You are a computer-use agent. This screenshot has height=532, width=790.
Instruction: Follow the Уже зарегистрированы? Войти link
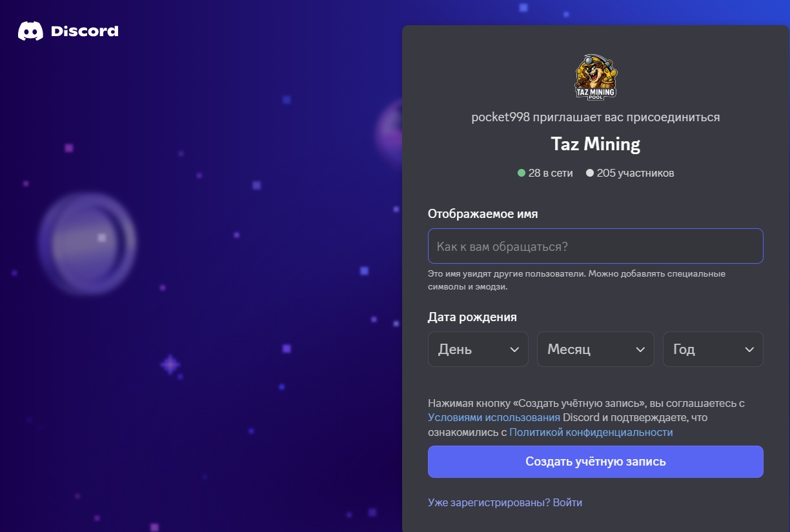click(x=505, y=502)
